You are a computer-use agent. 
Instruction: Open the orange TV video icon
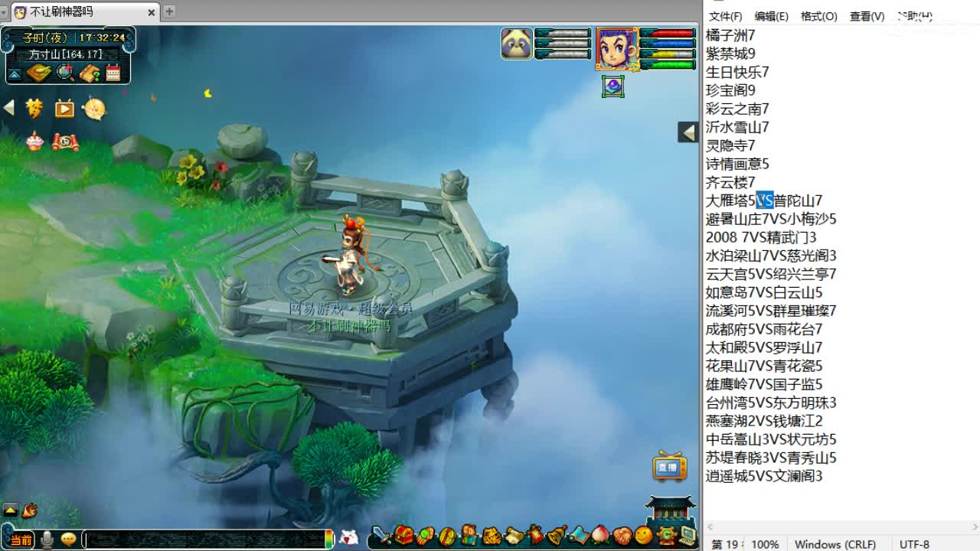point(64,109)
